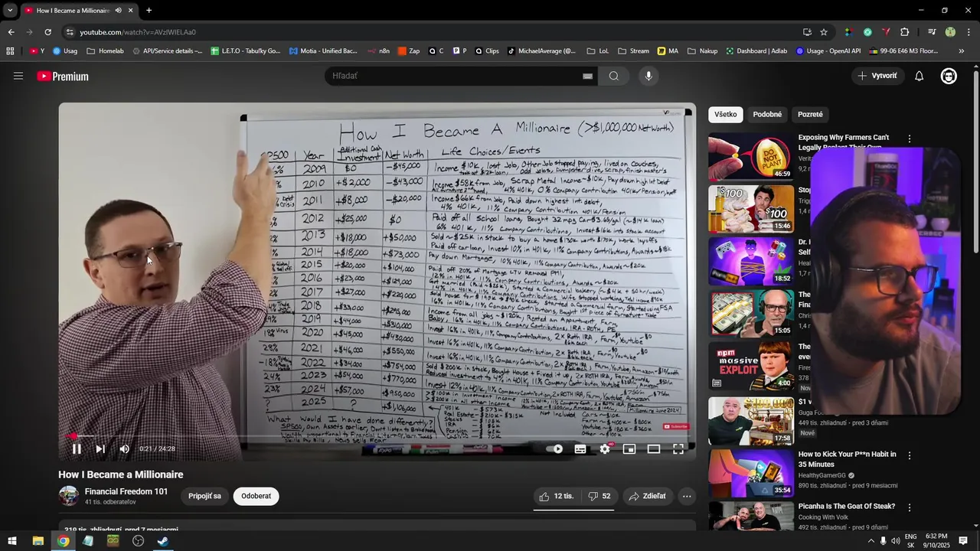The height and width of the screenshot is (551, 980).
Task: Pause the video
Action: pyautogui.click(x=77, y=449)
